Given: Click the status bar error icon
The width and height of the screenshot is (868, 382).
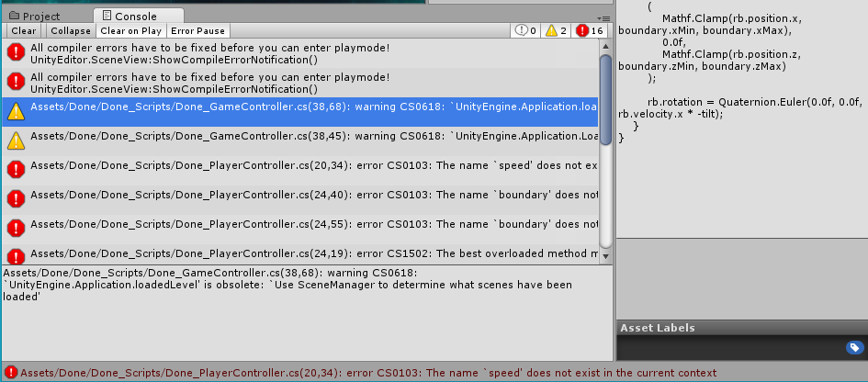Looking at the screenshot, I should (x=10, y=373).
